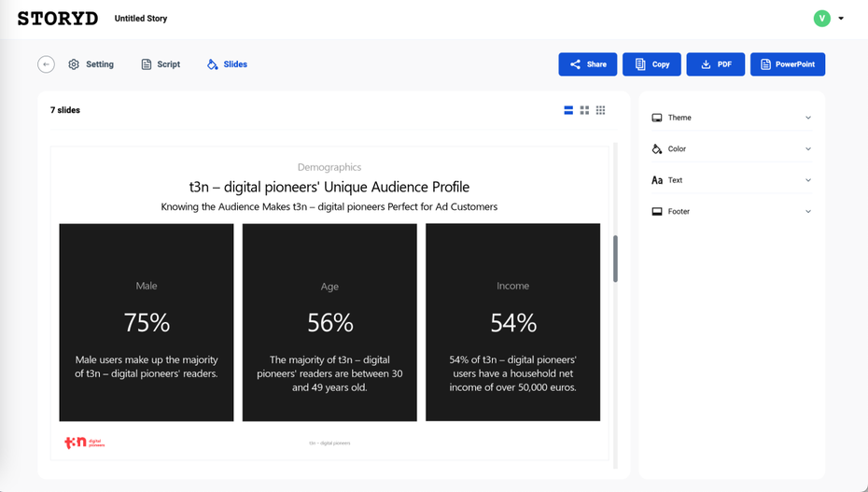
Task: Click subtitle 'Knowing the Audience Makes t3n'
Action: (x=233, y=207)
